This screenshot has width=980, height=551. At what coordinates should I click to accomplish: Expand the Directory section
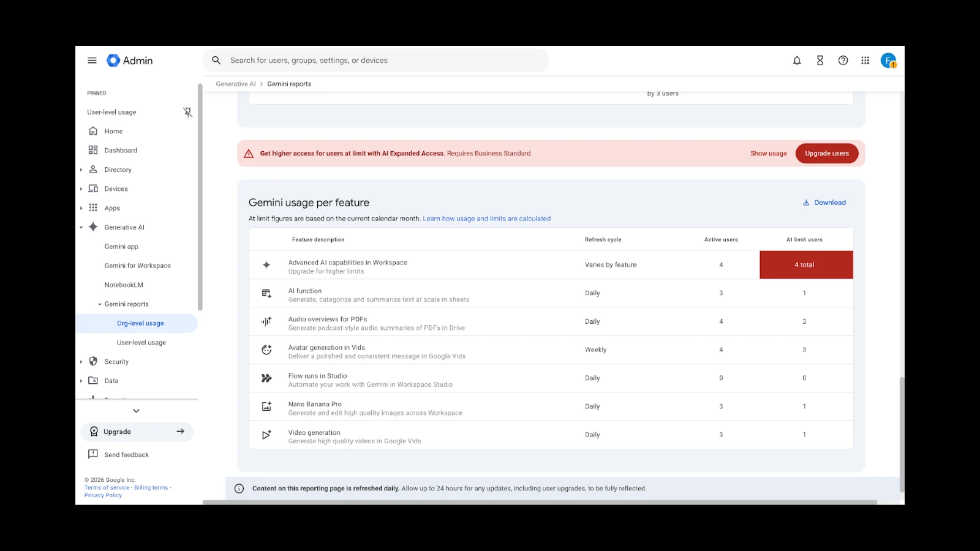click(81, 170)
